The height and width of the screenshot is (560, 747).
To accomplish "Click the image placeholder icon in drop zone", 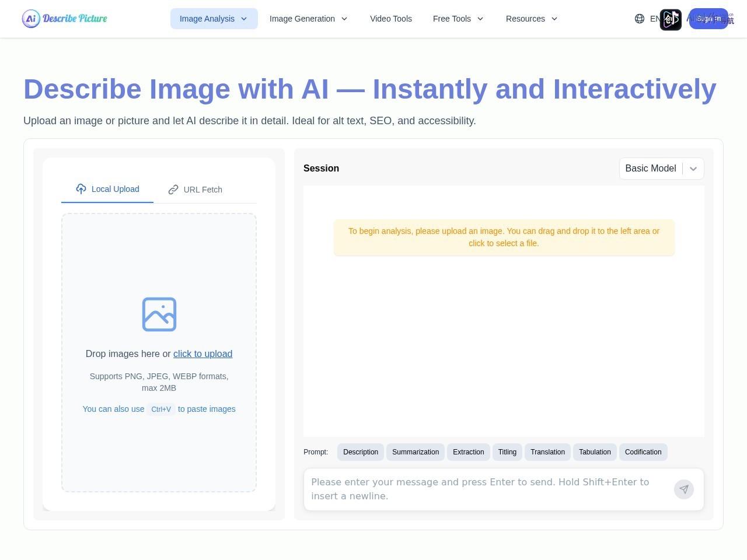I will [x=159, y=314].
